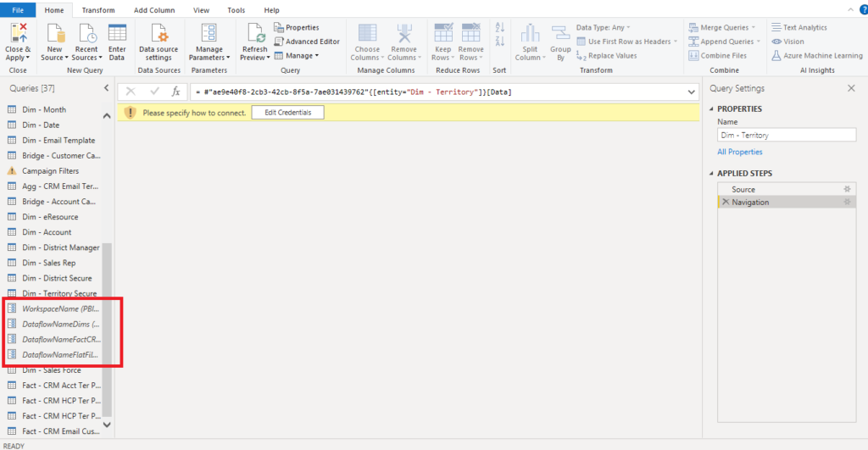868x450 pixels.
Task: Switch to the Transform tab
Action: (x=98, y=10)
